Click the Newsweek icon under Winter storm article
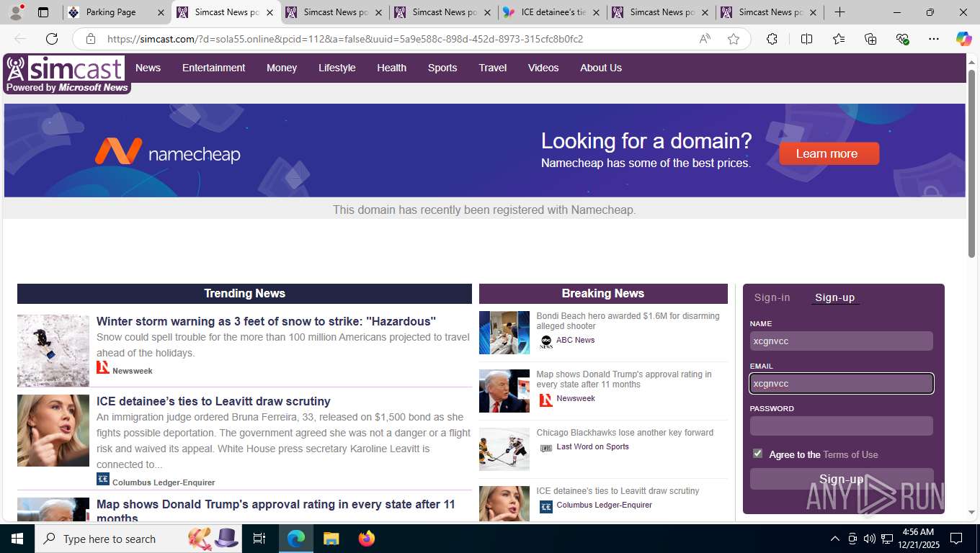The height and width of the screenshot is (553, 980). tap(103, 368)
